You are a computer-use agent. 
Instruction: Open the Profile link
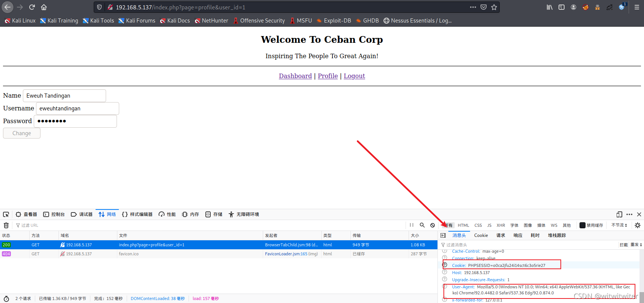click(328, 76)
